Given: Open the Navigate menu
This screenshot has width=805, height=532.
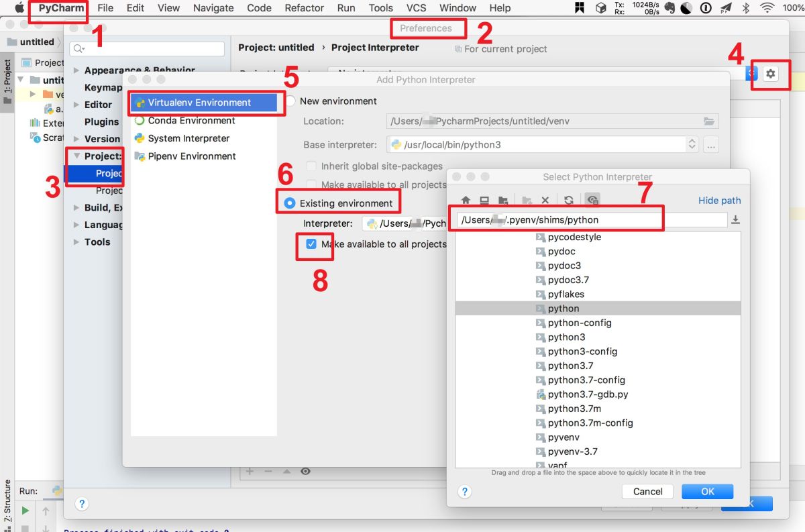Looking at the screenshot, I should pyautogui.click(x=213, y=8).
